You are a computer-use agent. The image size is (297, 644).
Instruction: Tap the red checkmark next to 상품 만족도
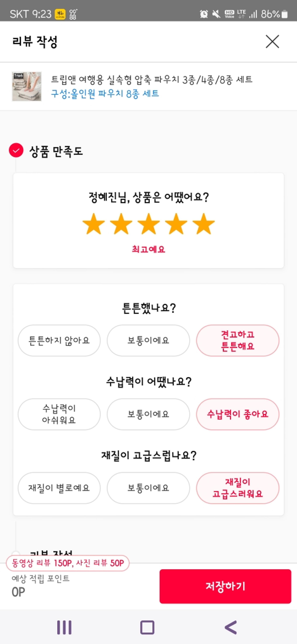click(16, 150)
